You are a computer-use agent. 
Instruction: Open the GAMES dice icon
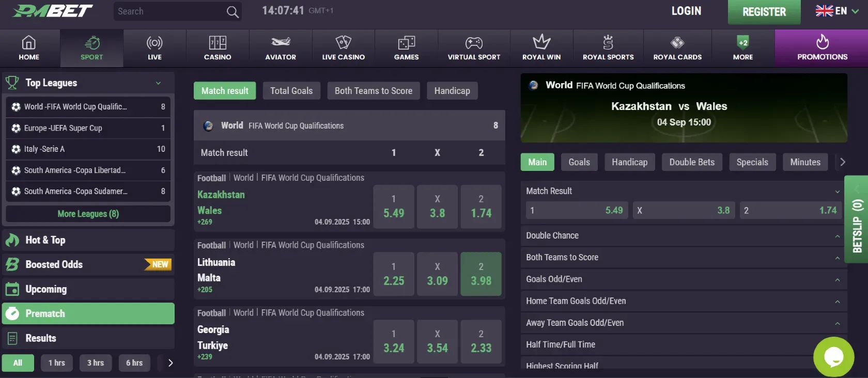point(407,42)
